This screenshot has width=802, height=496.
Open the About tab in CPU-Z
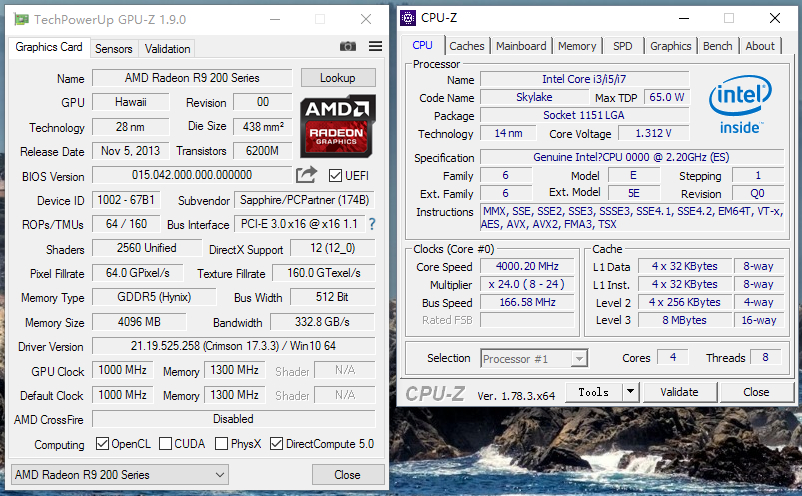760,46
